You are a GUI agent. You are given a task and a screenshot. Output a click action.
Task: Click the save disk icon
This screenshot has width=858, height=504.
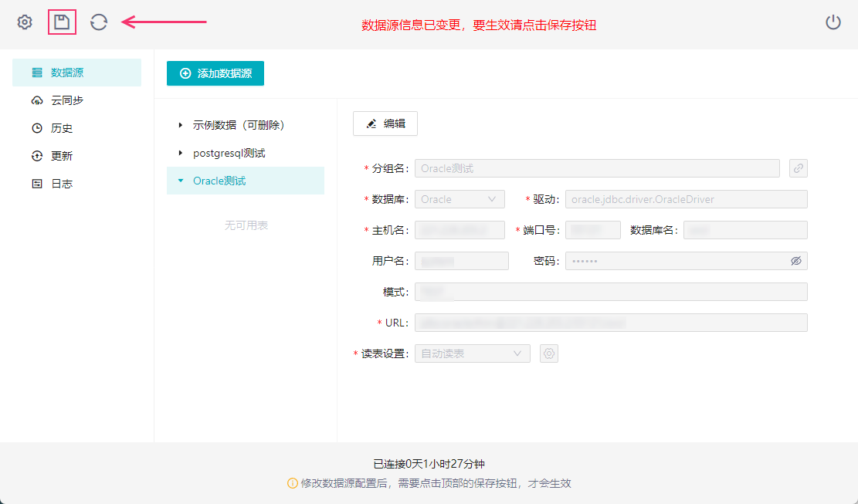(62, 22)
